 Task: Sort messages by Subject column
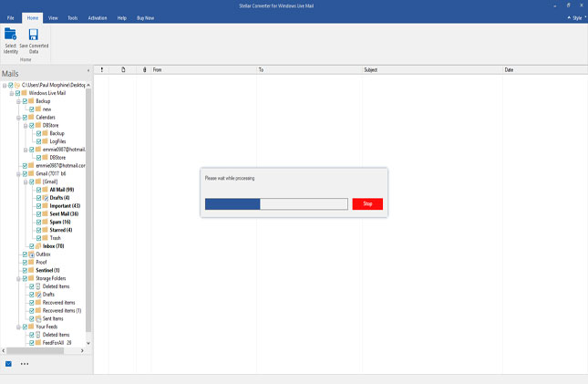pyautogui.click(x=432, y=70)
